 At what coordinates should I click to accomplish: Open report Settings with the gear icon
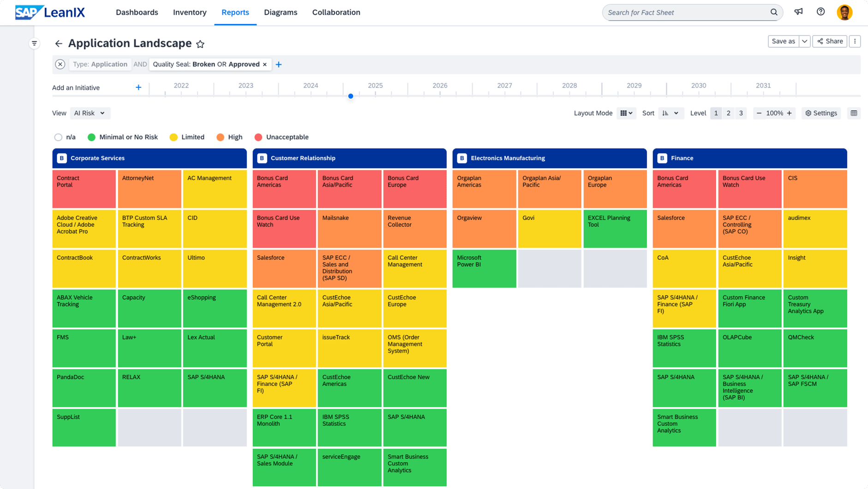(x=821, y=113)
